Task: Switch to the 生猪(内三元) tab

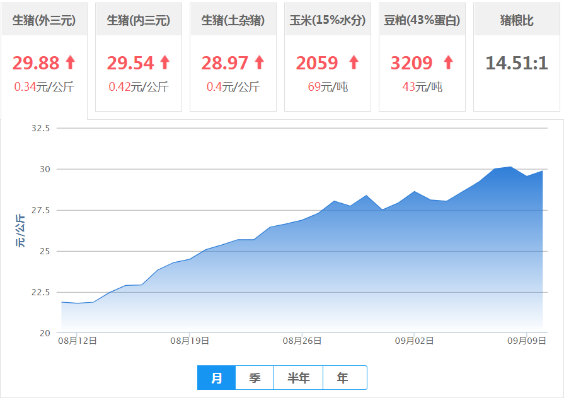Action: pos(138,57)
